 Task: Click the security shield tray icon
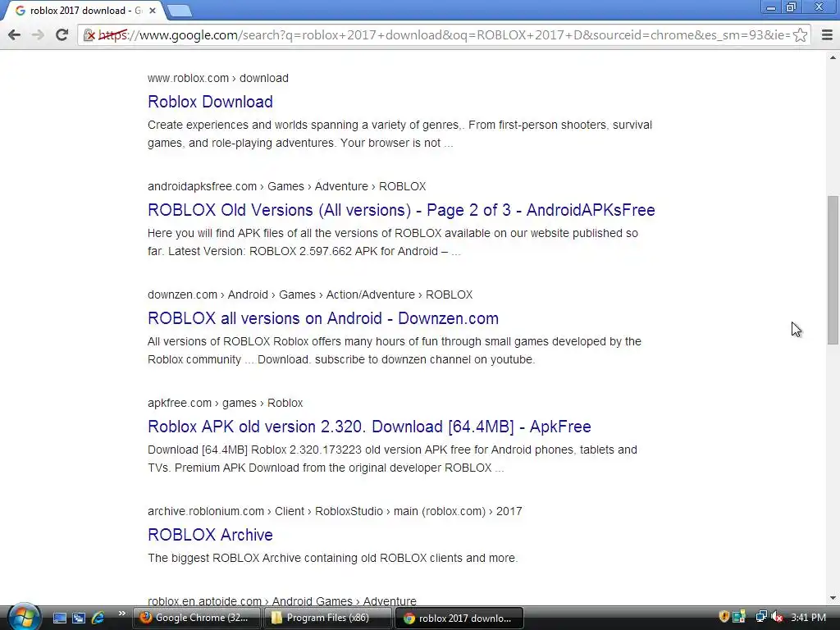724,617
